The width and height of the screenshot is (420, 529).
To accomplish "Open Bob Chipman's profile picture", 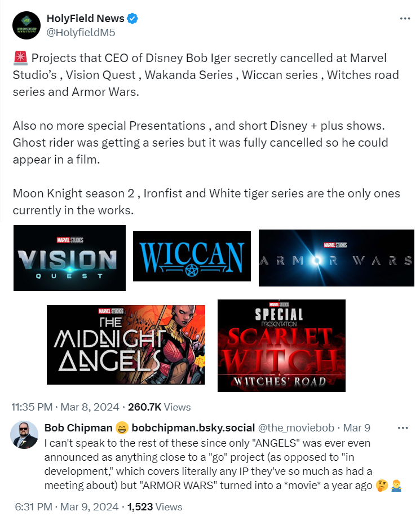I will click(x=24, y=434).
